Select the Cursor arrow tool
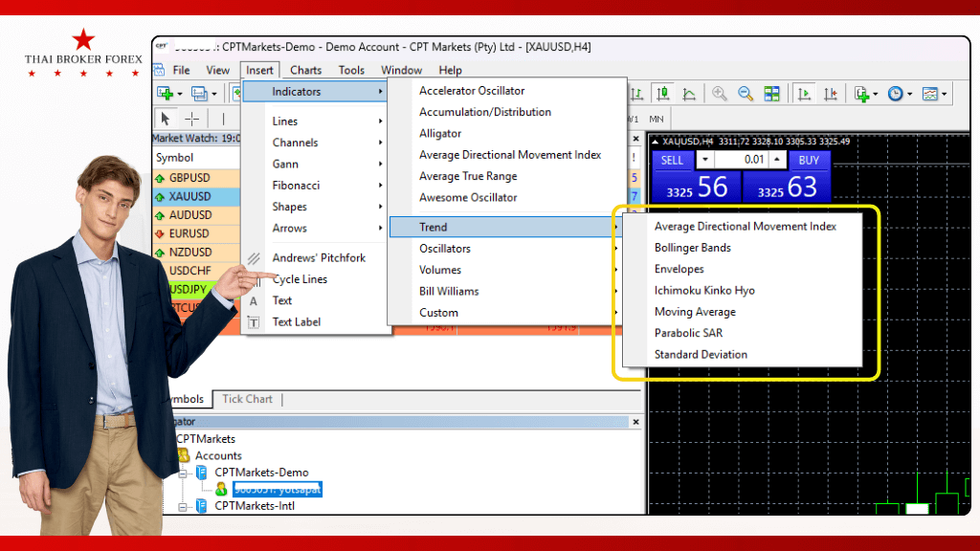This screenshot has height=551, width=980. [165, 118]
